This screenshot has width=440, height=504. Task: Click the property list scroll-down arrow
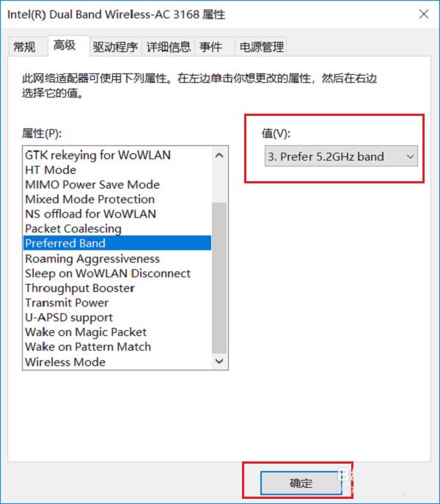[219, 361]
